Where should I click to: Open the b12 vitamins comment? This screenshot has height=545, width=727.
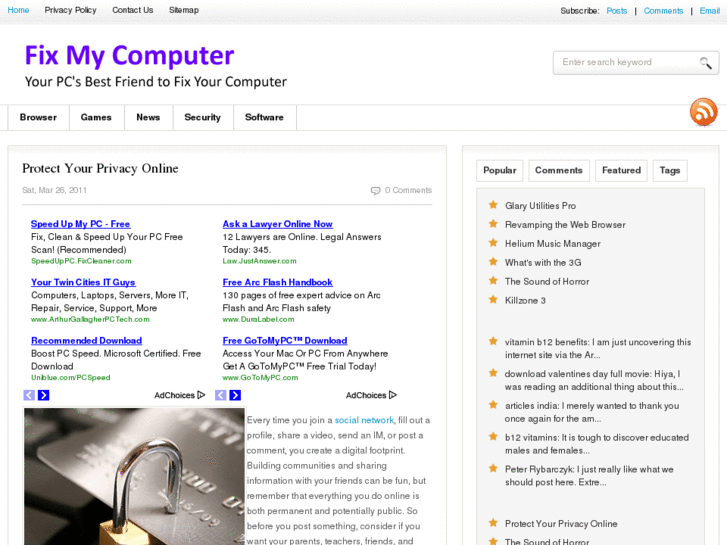597,444
